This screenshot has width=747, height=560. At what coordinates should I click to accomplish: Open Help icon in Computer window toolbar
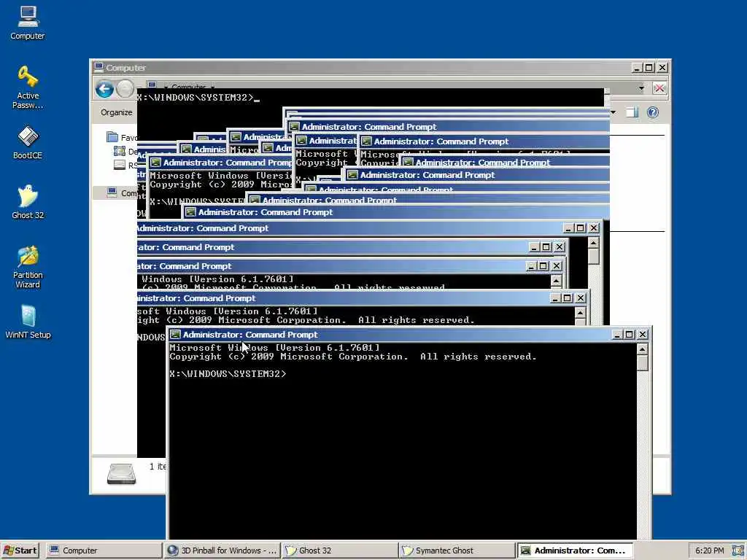tap(653, 112)
